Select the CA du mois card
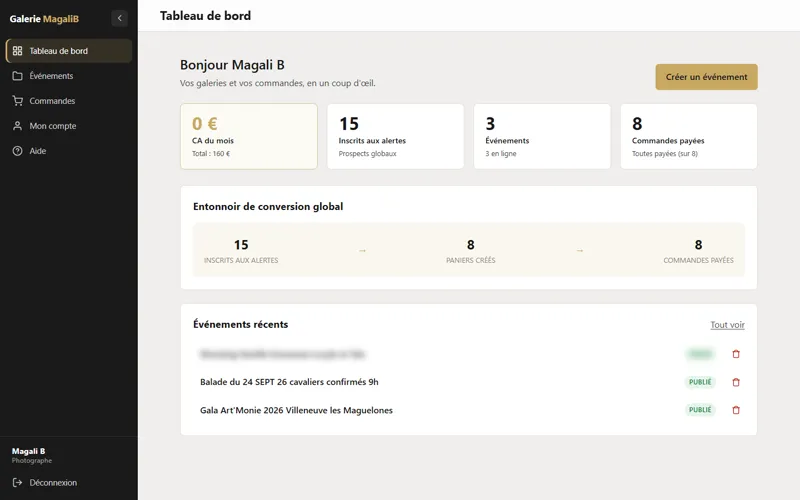 249,136
